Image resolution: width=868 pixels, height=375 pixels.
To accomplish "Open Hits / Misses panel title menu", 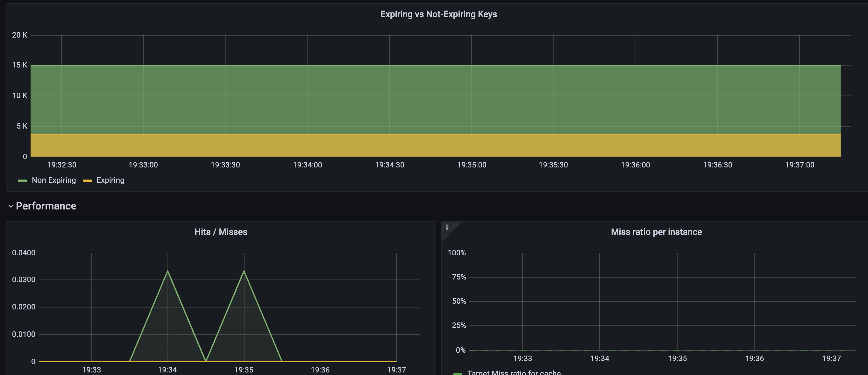I will click(x=221, y=232).
